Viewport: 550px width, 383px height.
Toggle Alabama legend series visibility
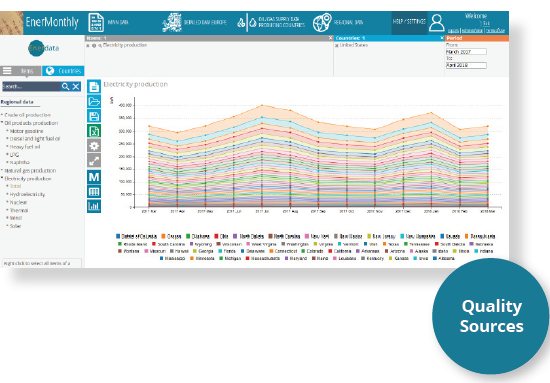(444, 258)
